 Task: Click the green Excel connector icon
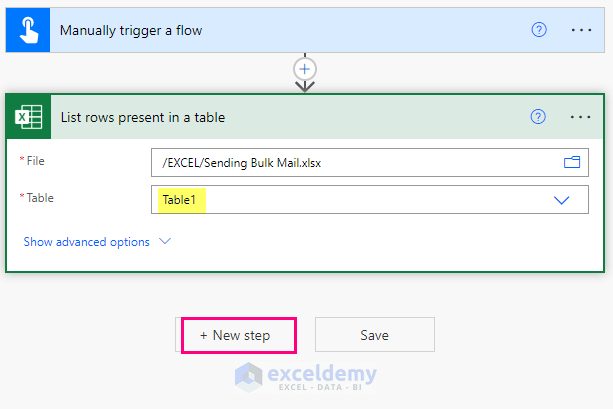coord(27,117)
